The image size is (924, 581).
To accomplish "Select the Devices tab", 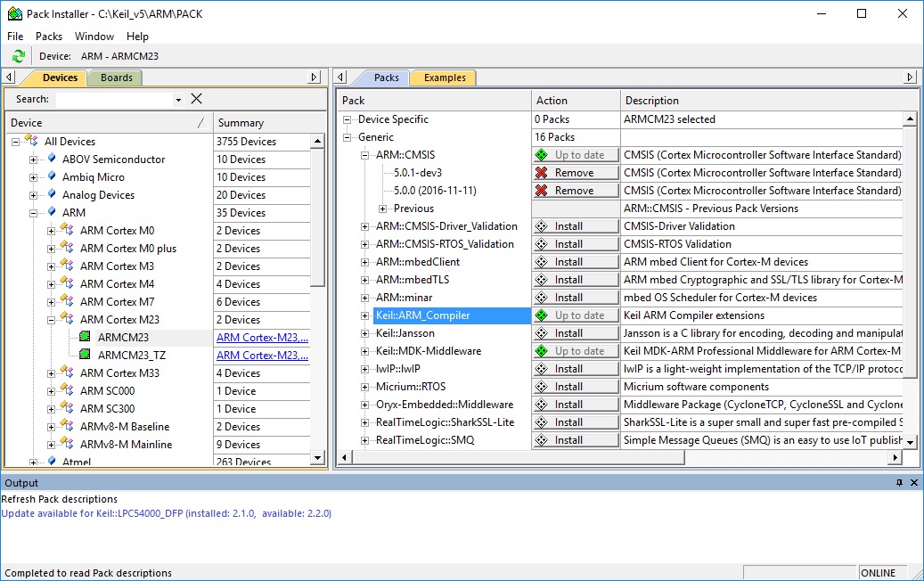I will (x=60, y=78).
